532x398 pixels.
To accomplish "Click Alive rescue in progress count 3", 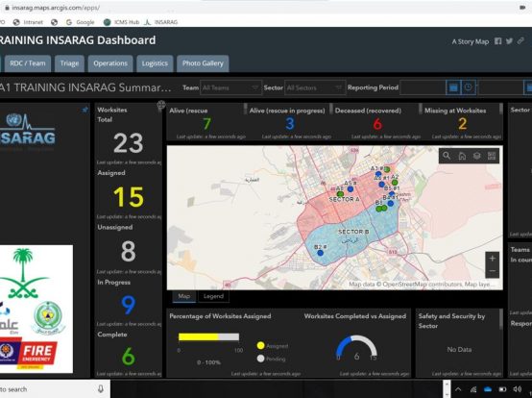I will pyautogui.click(x=289, y=124).
